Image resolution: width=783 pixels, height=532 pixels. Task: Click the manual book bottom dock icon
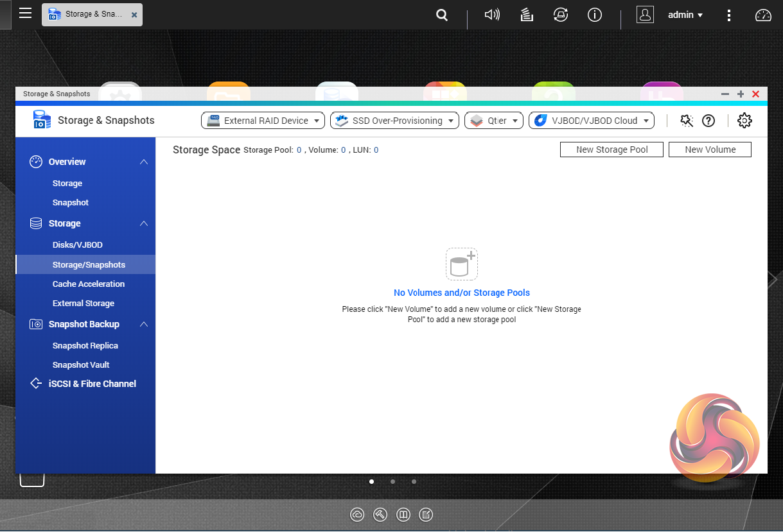[403, 515]
